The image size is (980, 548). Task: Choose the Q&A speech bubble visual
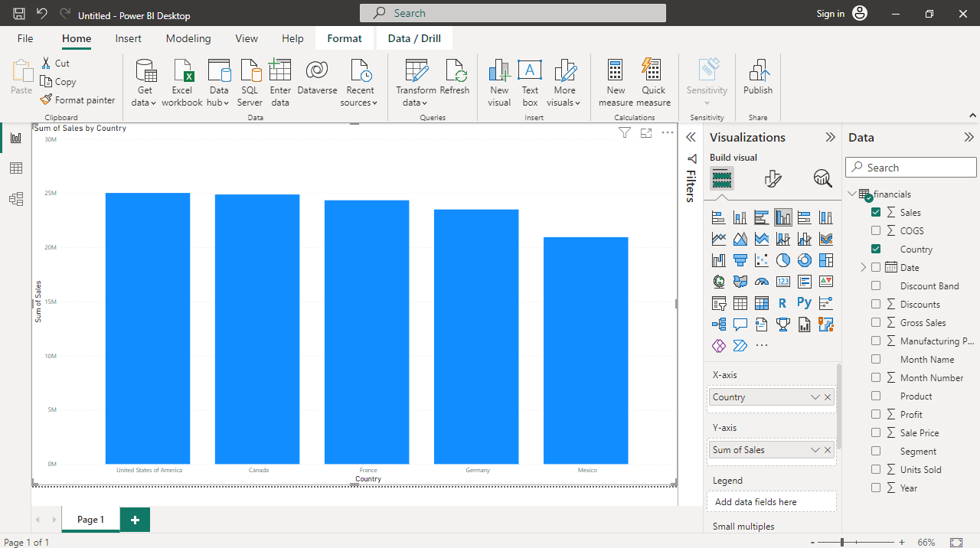pos(740,325)
